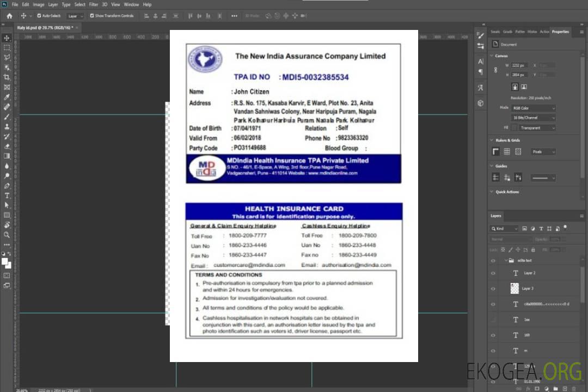
Task: Click the Home icon in options bar
Action: tap(9, 16)
